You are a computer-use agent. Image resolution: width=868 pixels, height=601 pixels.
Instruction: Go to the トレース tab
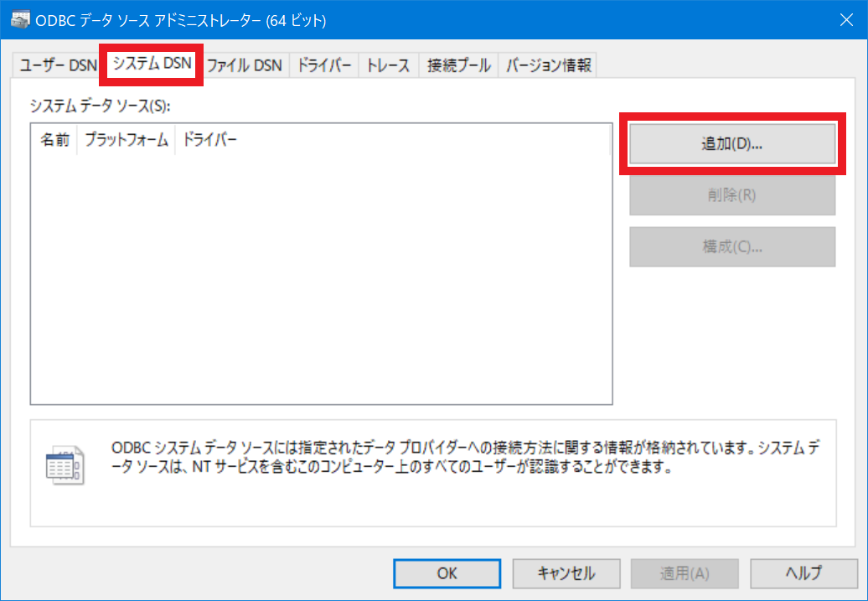pos(389,65)
